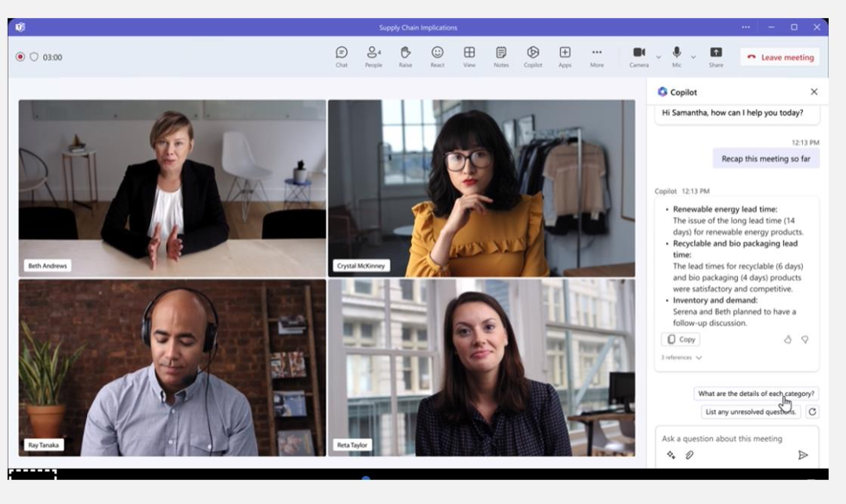846x504 pixels.
Task: Mute or unmute the Mic
Action: click(x=676, y=54)
